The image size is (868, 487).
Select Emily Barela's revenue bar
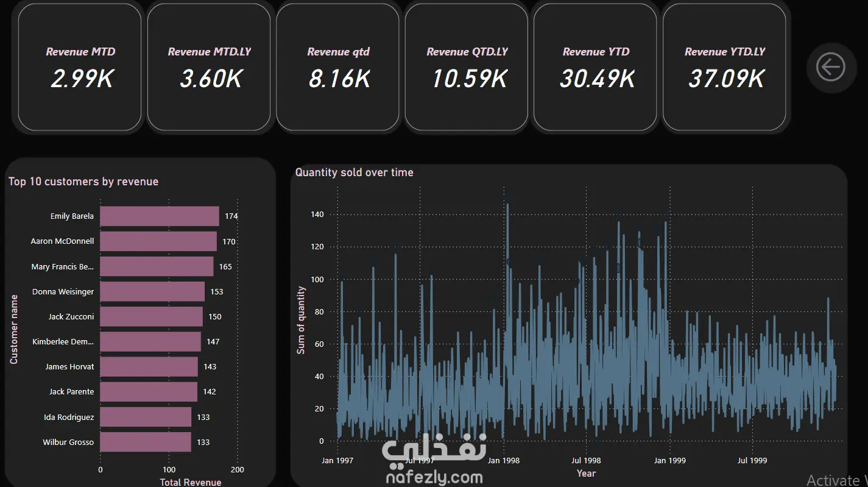160,216
